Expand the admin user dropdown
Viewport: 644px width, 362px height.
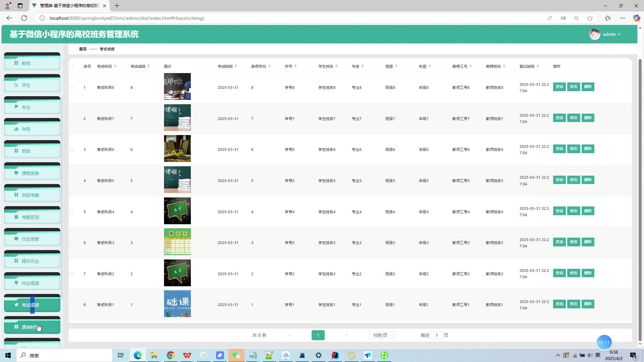coord(611,34)
